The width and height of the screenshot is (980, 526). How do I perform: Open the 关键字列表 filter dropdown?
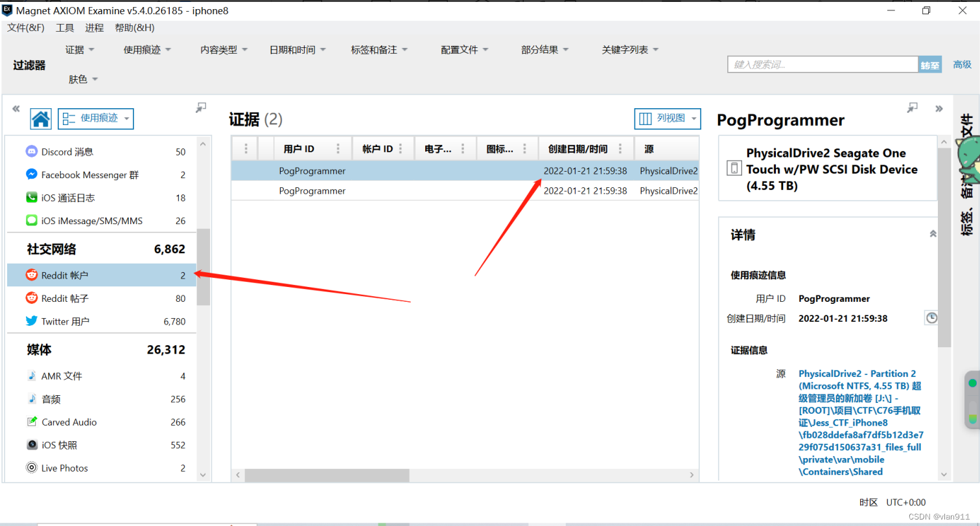click(630, 49)
